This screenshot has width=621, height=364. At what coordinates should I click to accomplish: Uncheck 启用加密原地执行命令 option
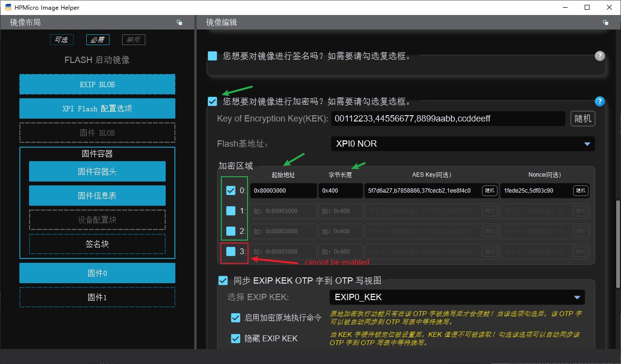pos(235,318)
